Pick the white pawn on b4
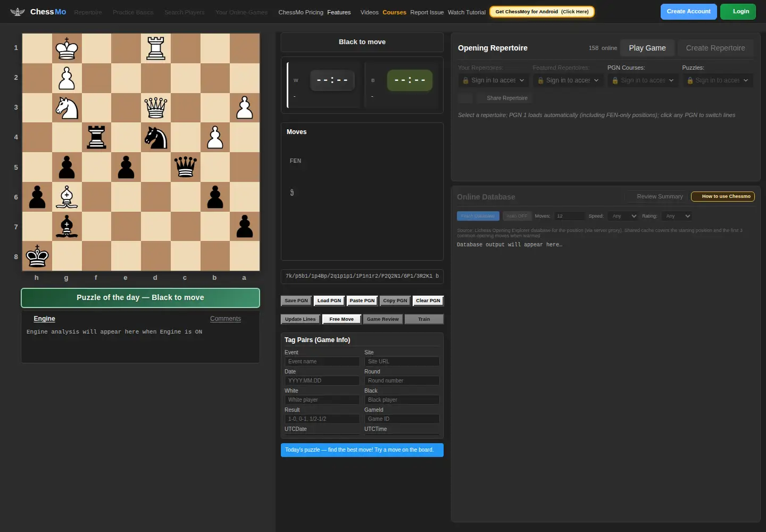This screenshot has width=766, height=532. point(215,137)
